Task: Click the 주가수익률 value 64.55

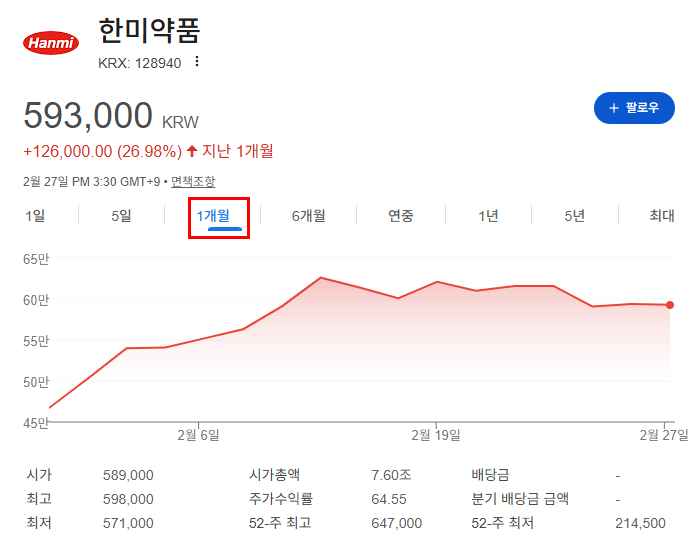Action: click(x=389, y=499)
